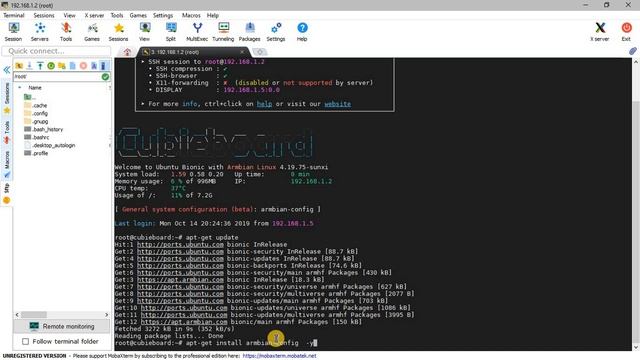The width and height of the screenshot is (640, 360).
Task: Confirm path with green checkmark button
Action: pyautogui.click(x=105, y=76)
